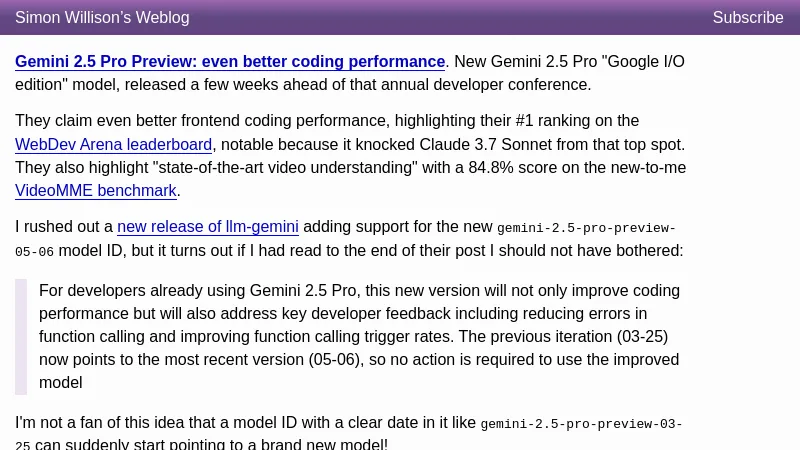
Task: Follow the WebDev Arena leaderboard link
Action: click(x=113, y=145)
